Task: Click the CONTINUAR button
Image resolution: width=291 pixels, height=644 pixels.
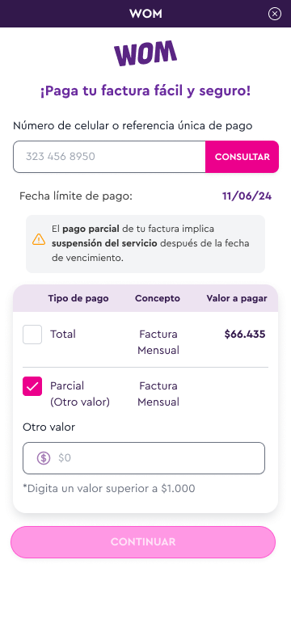Action: tap(143, 542)
